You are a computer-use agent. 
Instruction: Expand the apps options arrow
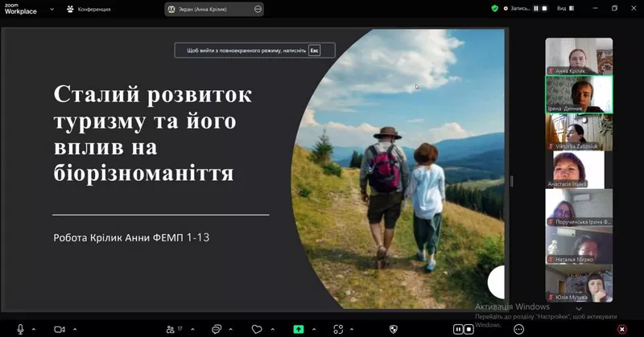352,329
